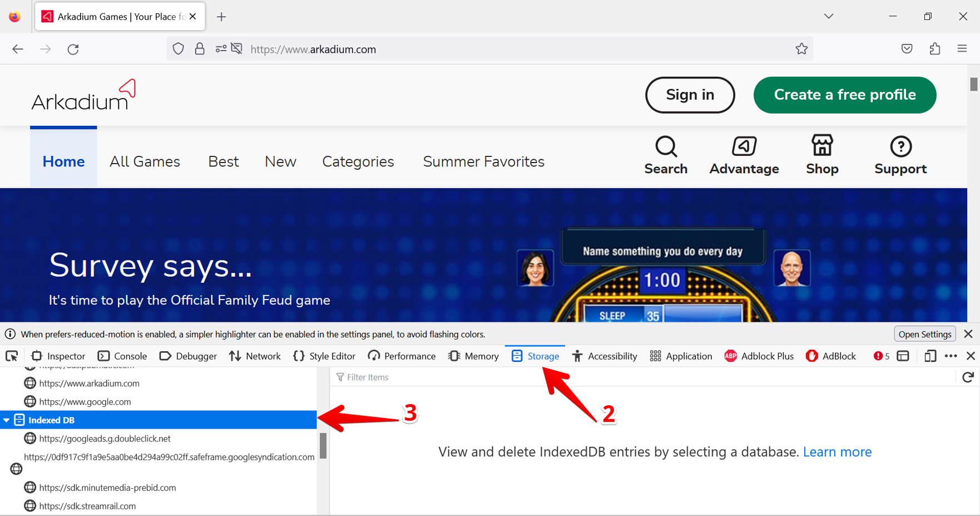This screenshot has width=980, height=516.
Task: Open the Pocket save icon
Action: 907,49
